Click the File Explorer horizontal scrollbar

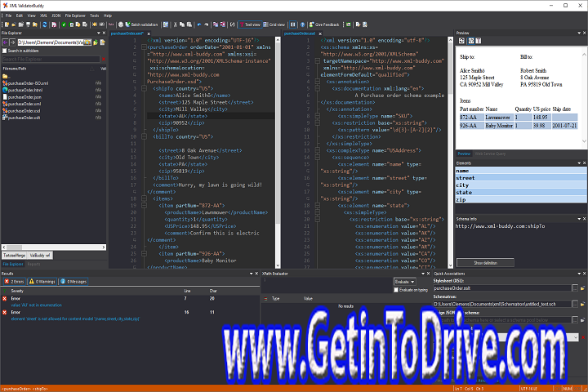coord(54,247)
